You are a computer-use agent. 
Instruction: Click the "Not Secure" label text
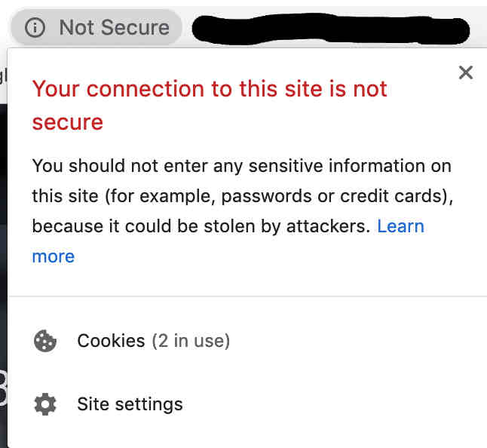pyautogui.click(x=114, y=28)
